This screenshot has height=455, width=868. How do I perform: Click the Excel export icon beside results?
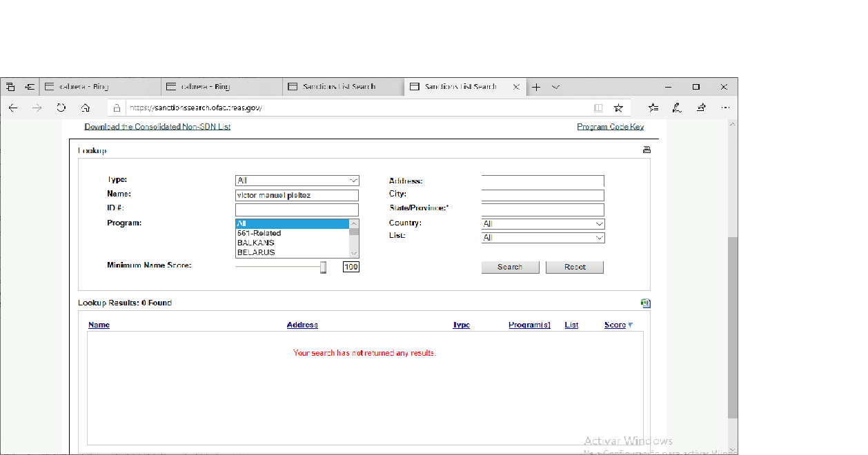[646, 303]
